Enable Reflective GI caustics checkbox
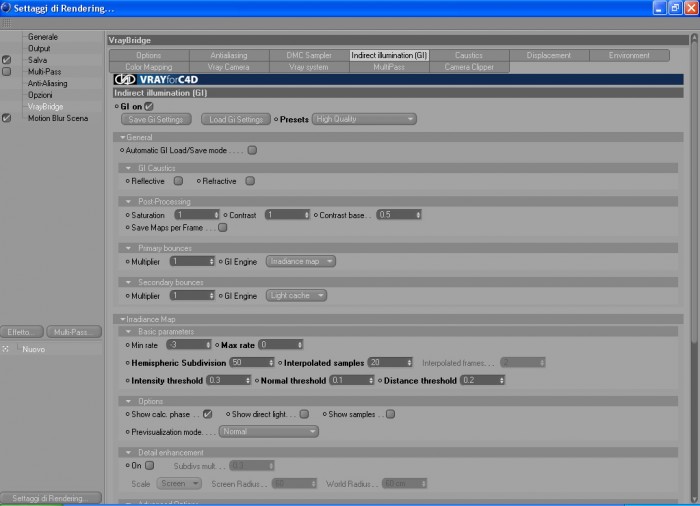The width and height of the screenshot is (700, 506). point(178,181)
